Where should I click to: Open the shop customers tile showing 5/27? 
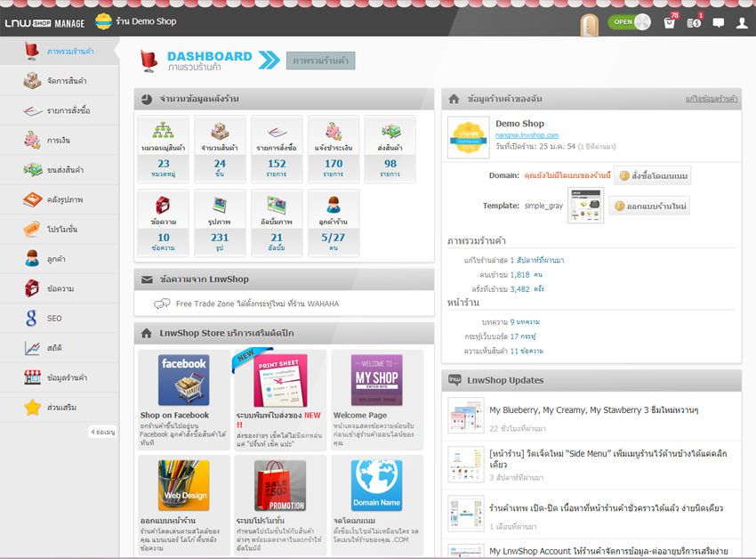(334, 223)
